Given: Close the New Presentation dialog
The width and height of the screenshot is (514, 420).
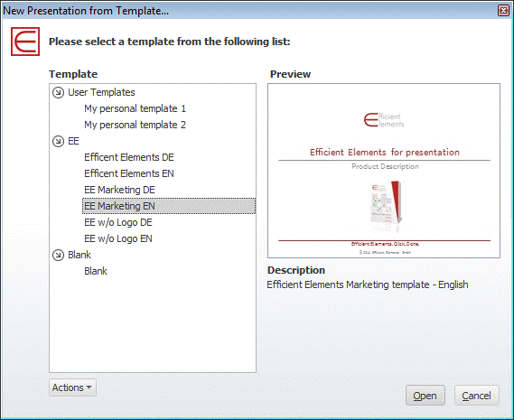Looking at the screenshot, I should point(503,11).
